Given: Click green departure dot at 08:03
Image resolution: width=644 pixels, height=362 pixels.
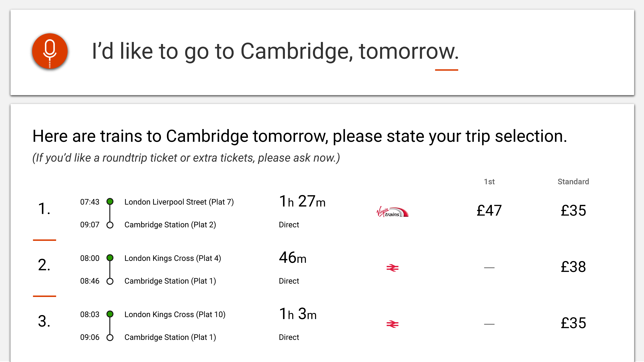Looking at the screenshot, I should click(110, 314).
